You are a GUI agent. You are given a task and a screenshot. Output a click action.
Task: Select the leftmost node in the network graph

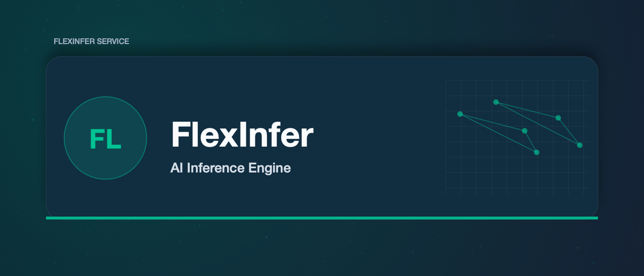click(x=460, y=114)
